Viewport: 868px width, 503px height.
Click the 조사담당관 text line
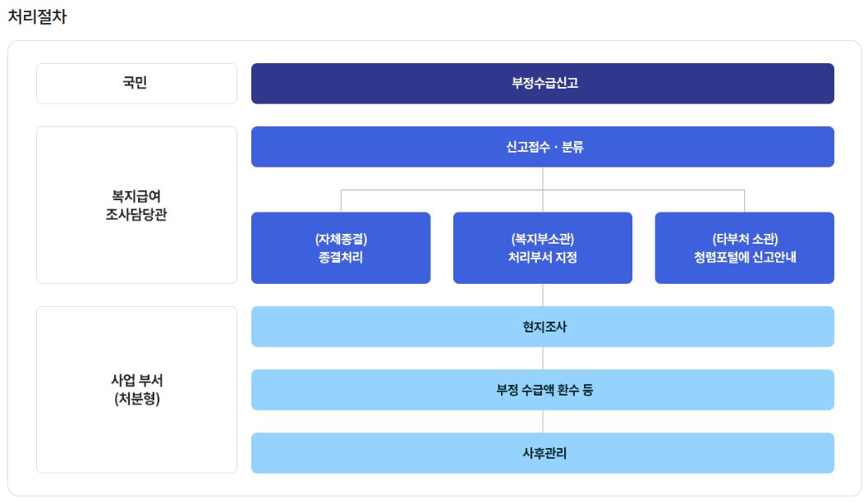[135, 215]
